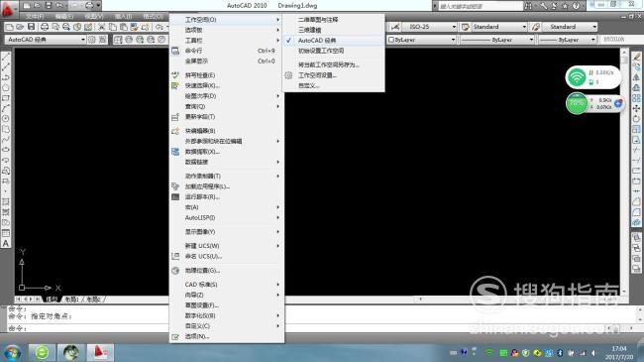The image size is (644, 362).
Task: Expand the 选项板 submenu
Action: click(x=226, y=30)
